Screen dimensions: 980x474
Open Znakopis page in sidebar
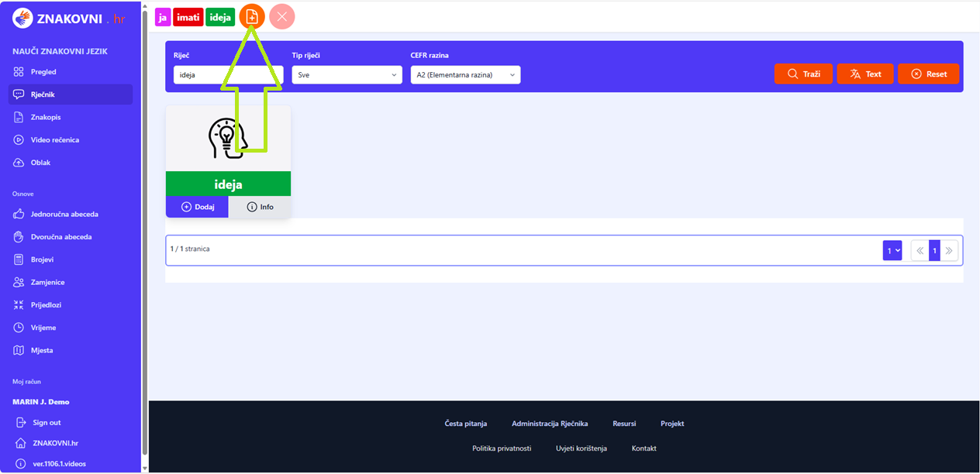46,118
